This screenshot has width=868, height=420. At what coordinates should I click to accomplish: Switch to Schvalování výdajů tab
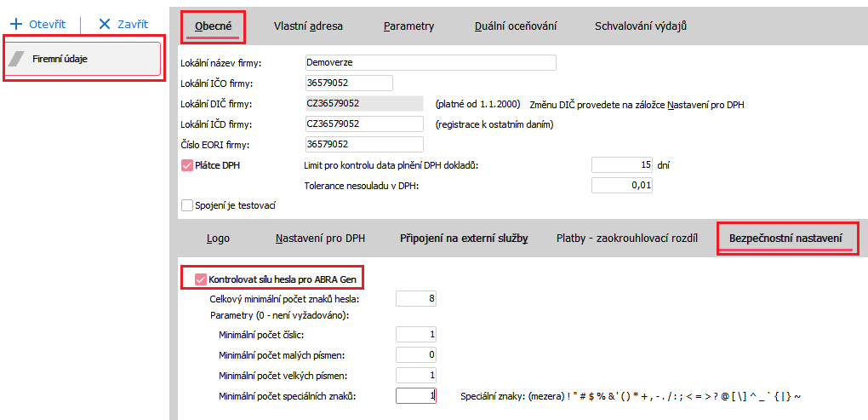click(640, 26)
